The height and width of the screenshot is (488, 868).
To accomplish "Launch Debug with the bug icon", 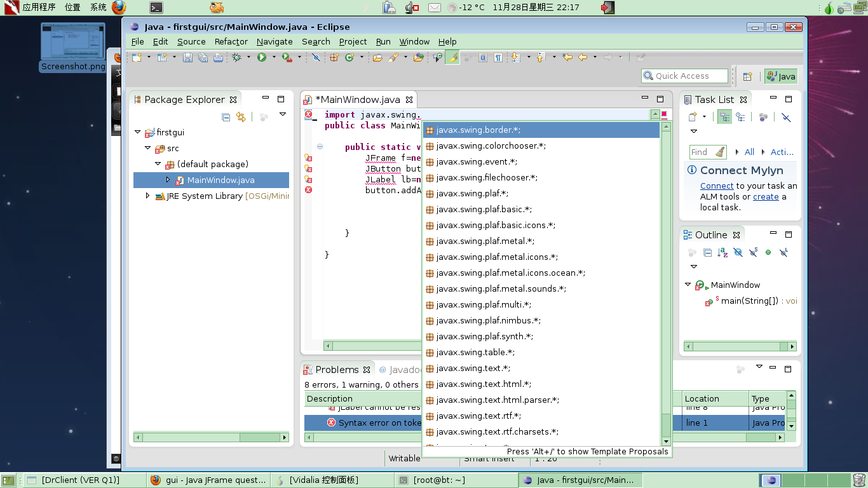I will coord(236,57).
